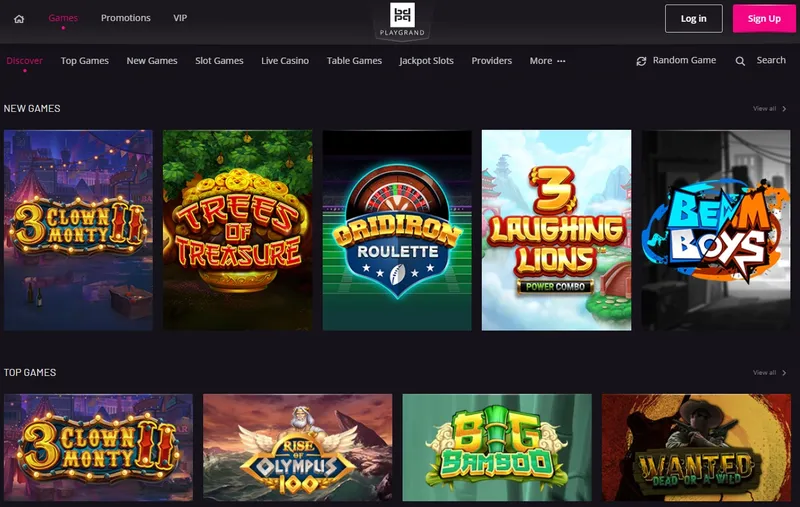The image size is (800, 507).
Task: Open the Providers tab
Action: click(492, 61)
